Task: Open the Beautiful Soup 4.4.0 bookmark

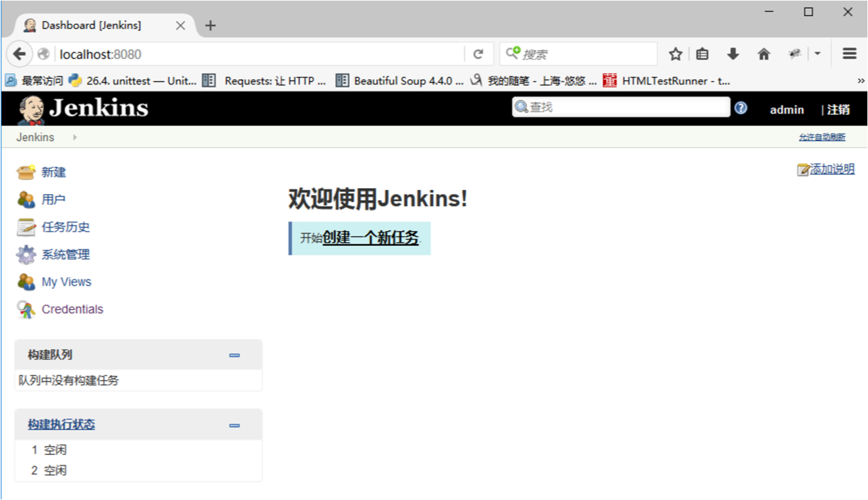Action: pos(399,81)
